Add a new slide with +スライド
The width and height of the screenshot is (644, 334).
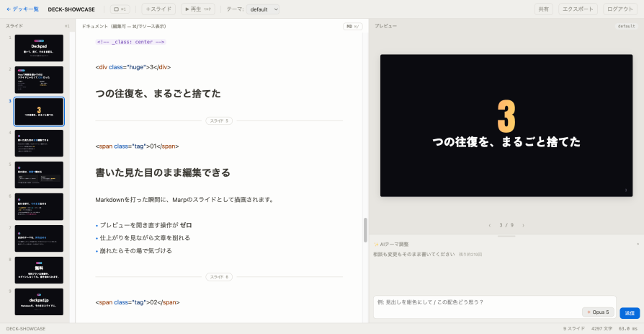(158, 9)
